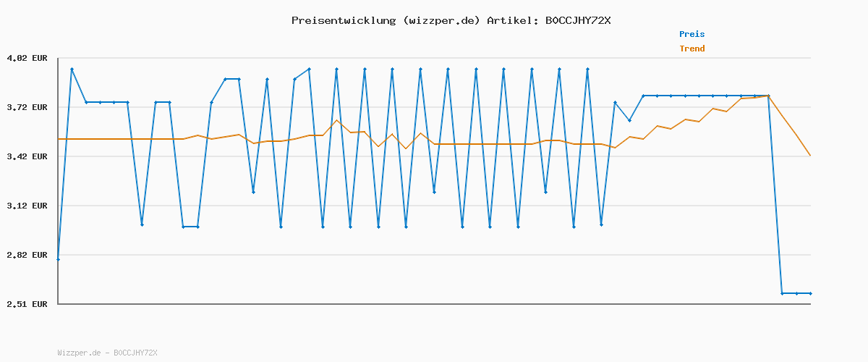The width and height of the screenshot is (868, 362).
Task: Click the Preis legend label
Action: coord(692,34)
